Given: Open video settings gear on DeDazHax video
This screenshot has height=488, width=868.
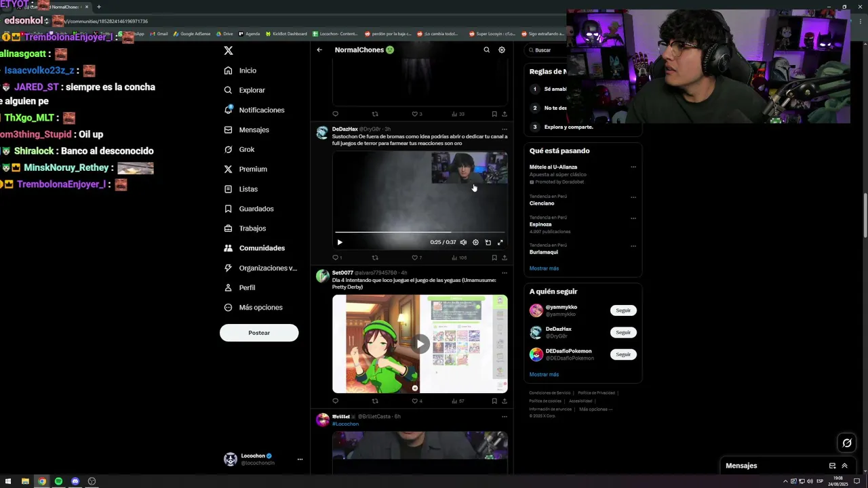Looking at the screenshot, I should 475,242.
